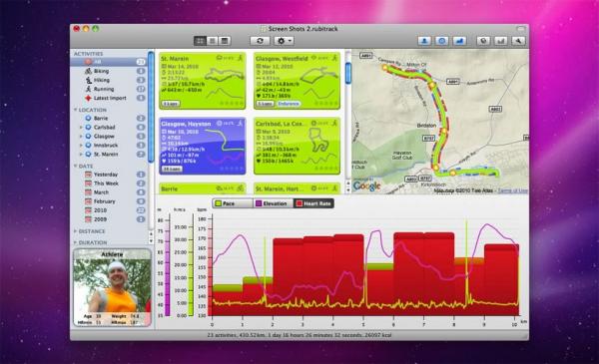Expand the Distance section
Screen dimensions: 599x364
point(75,231)
